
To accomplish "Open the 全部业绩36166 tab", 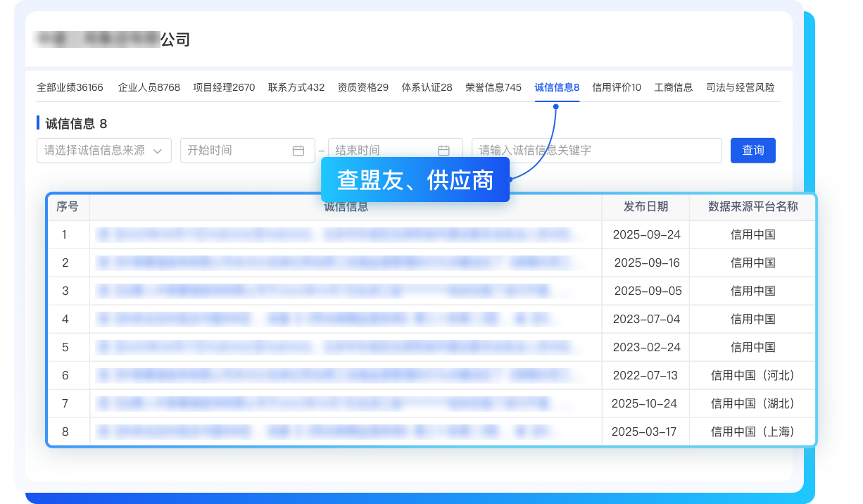I will click(70, 88).
